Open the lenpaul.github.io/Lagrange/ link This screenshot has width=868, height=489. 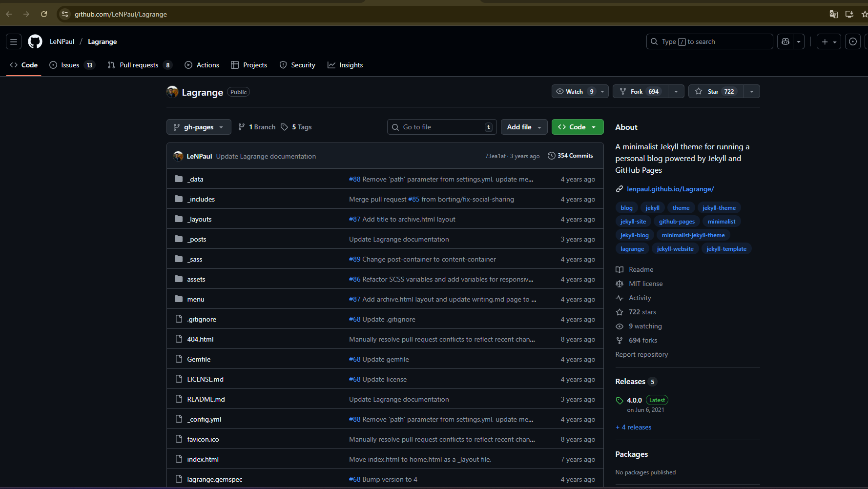[x=670, y=189]
